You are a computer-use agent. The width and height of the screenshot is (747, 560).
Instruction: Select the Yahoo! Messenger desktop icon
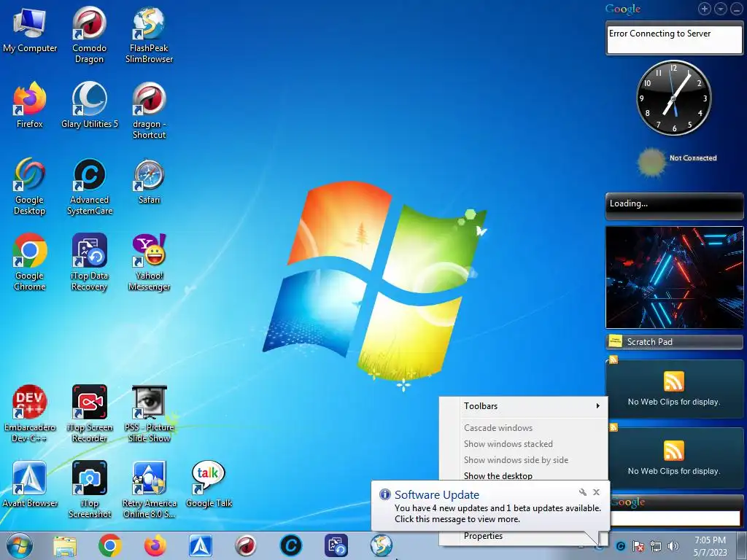tap(149, 262)
